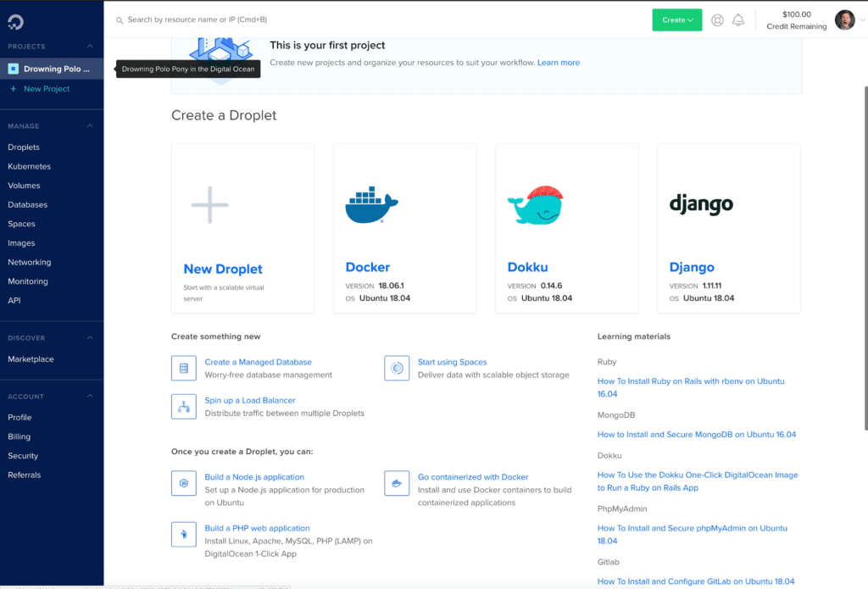Click the search magnifier icon
Viewport: 868px width, 589px height.
pyautogui.click(x=120, y=20)
